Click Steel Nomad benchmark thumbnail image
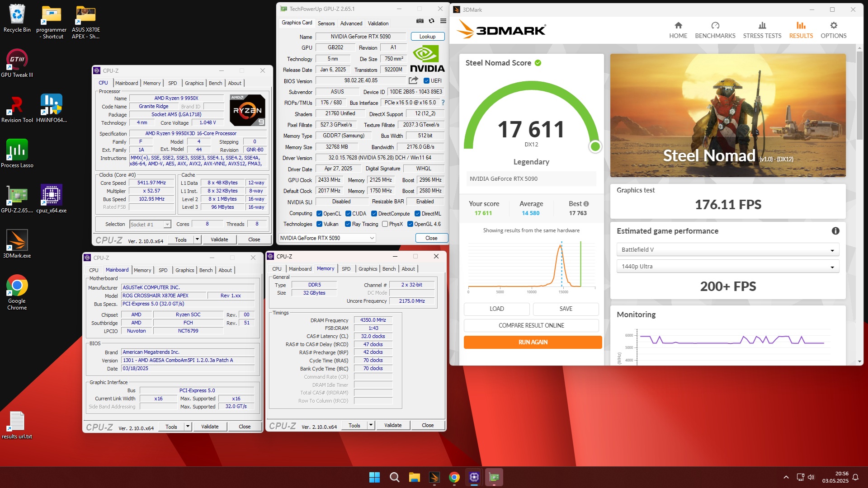Image resolution: width=868 pixels, height=488 pixels. [x=727, y=116]
